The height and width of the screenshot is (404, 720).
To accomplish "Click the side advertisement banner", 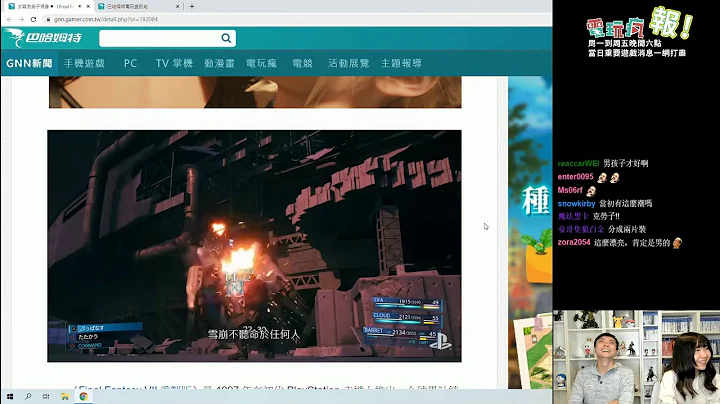I will point(530,232).
